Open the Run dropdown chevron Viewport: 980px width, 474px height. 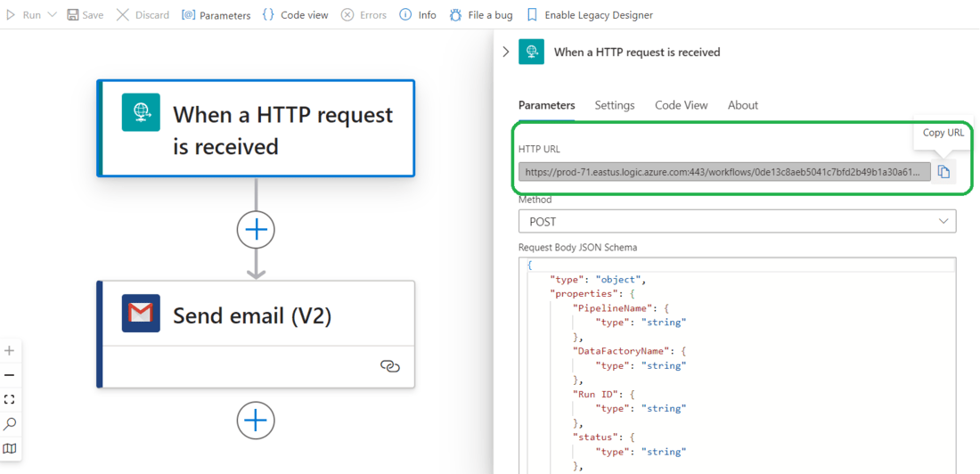point(52,15)
